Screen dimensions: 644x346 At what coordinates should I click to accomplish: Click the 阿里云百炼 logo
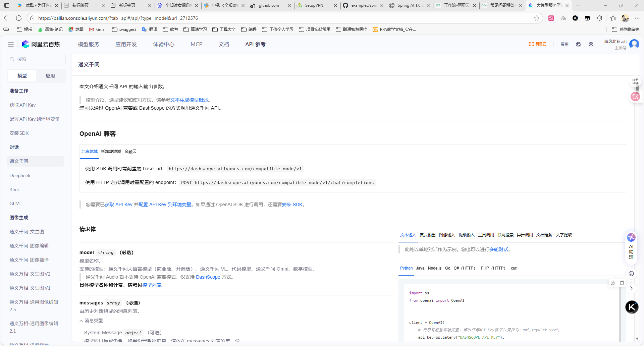(x=41, y=44)
